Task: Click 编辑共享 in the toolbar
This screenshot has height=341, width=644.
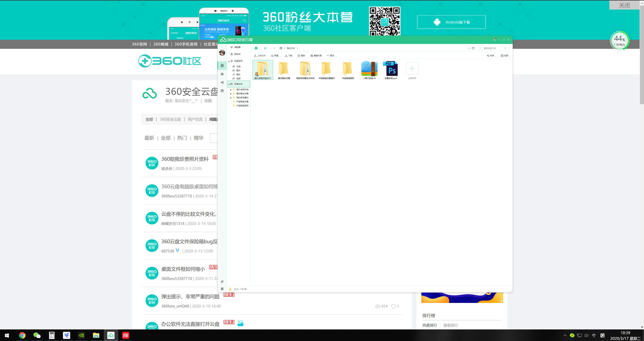Action: [x=316, y=56]
